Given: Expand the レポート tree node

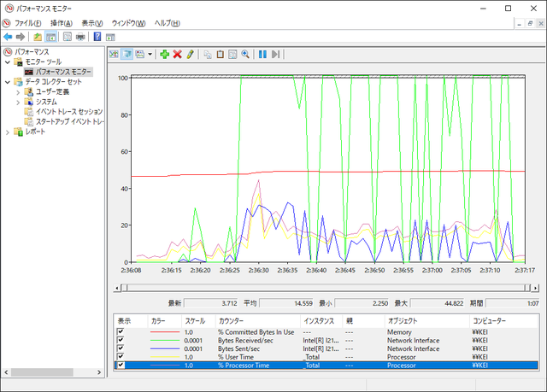Looking at the screenshot, I should 8,132.
